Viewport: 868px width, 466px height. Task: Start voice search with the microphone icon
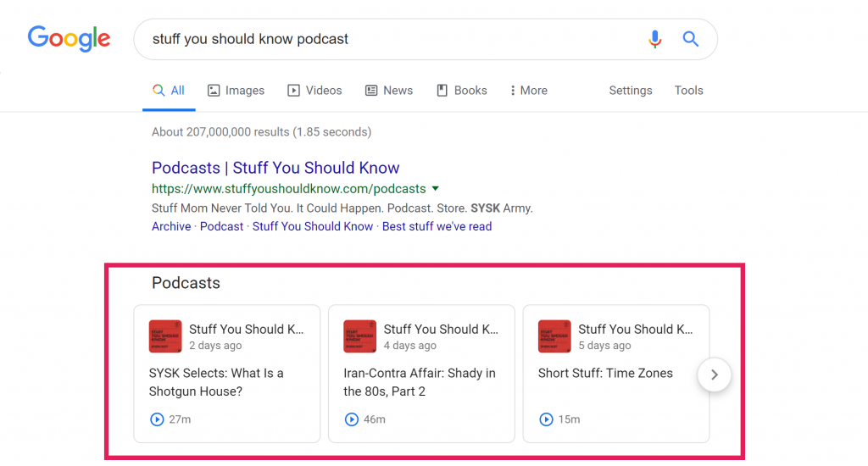click(x=655, y=39)
